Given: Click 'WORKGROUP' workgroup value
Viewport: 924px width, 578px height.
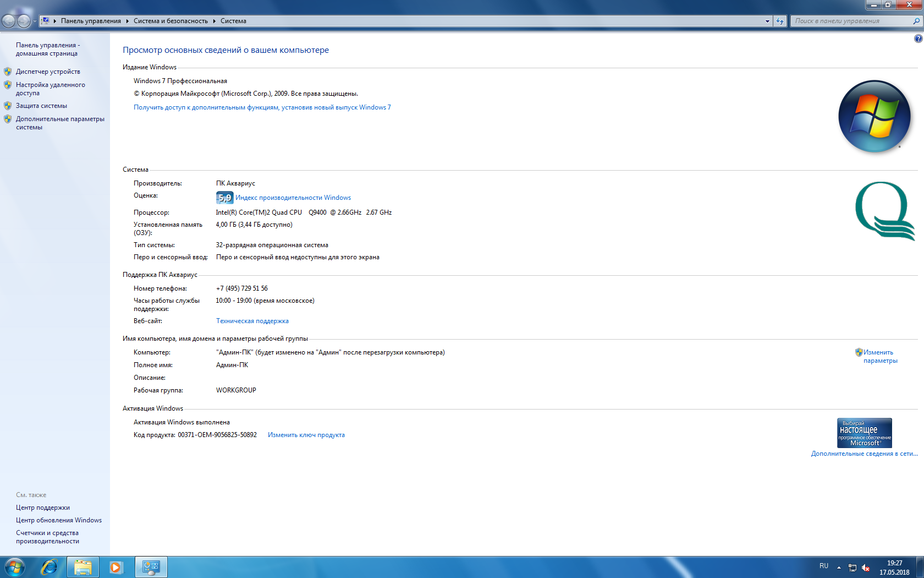Looking at the screenshot, I should [236, 390].
